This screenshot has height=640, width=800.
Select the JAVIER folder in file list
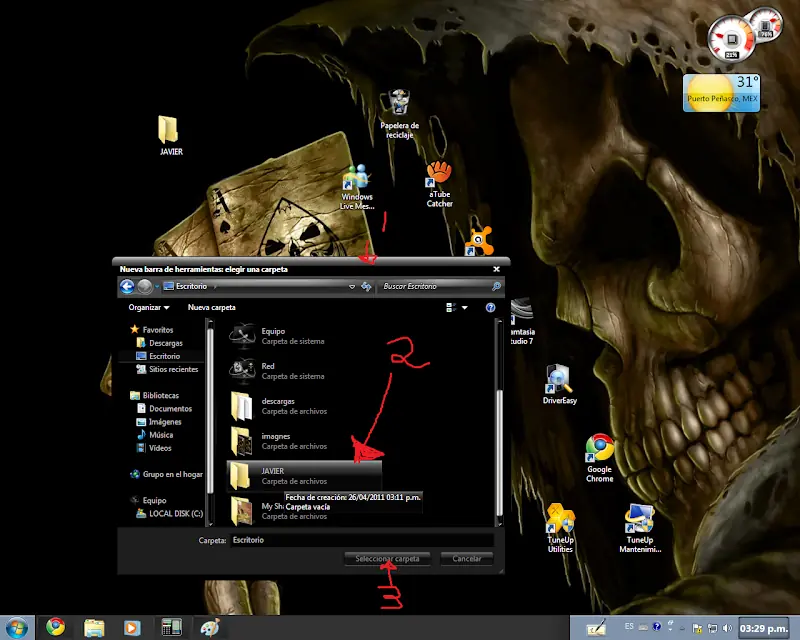[304, 476]
